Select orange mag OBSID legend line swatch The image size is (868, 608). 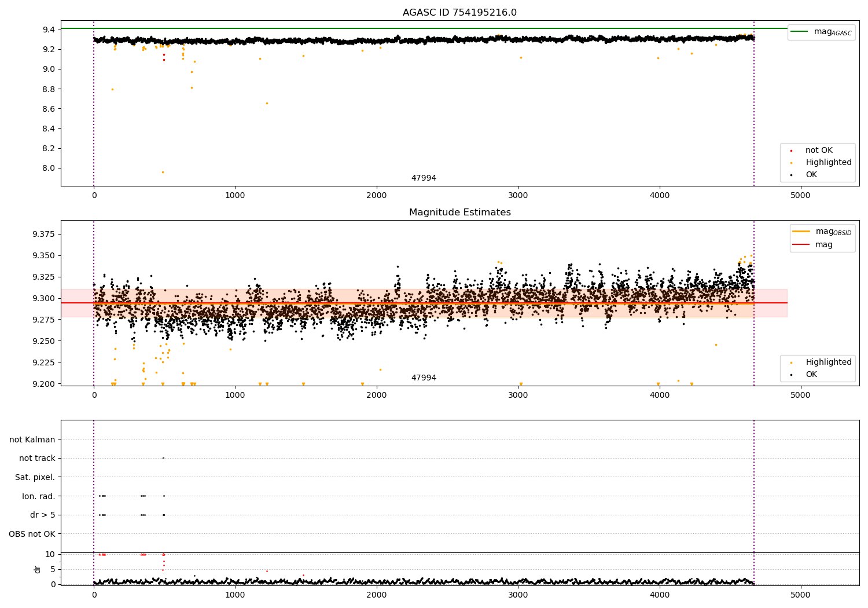click(801, 232)
